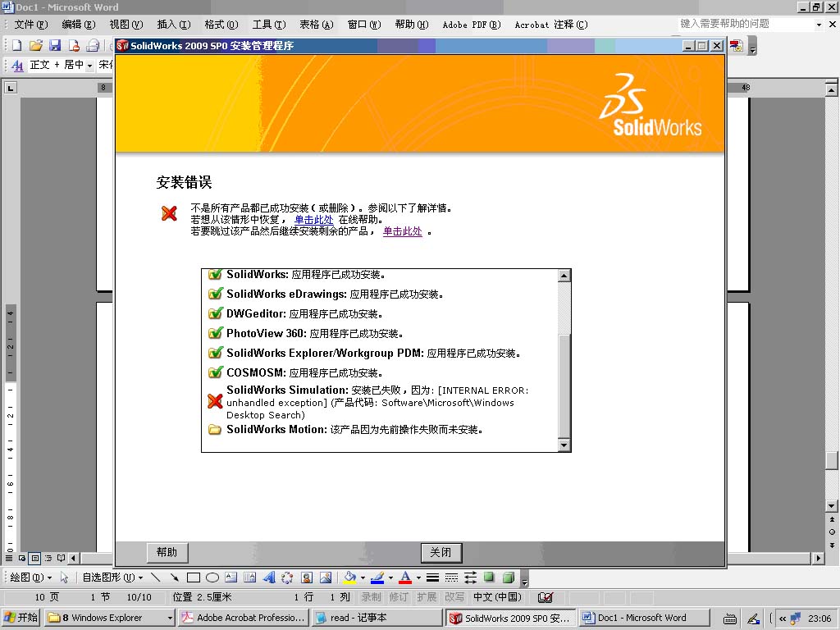Select the Line drawing tool

155,577
